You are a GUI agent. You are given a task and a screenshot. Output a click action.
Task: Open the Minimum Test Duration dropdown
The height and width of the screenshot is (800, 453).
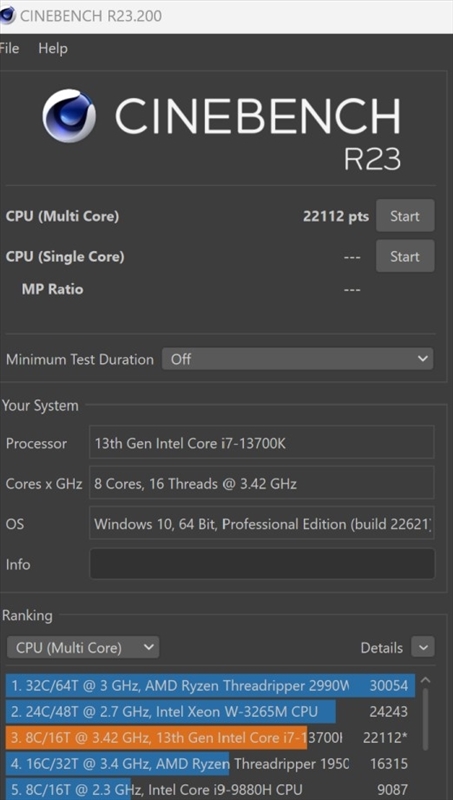[x=297, y=359]
